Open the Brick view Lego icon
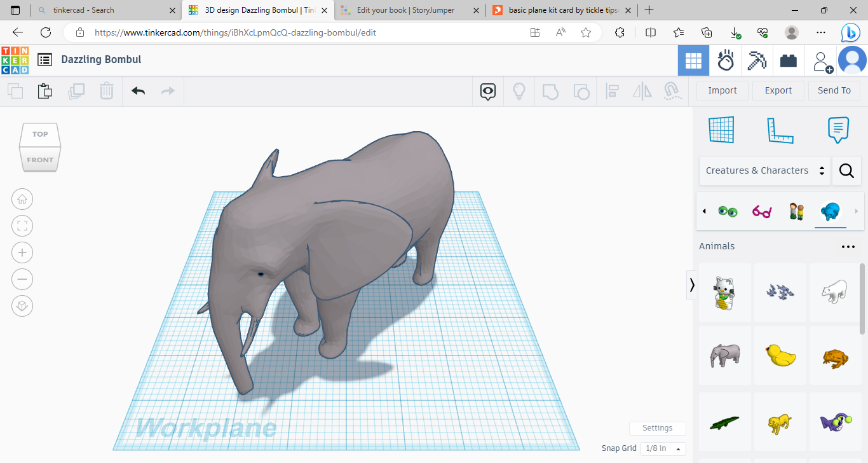868x463 pixels. pyautogui.click(x=788, y=60)
